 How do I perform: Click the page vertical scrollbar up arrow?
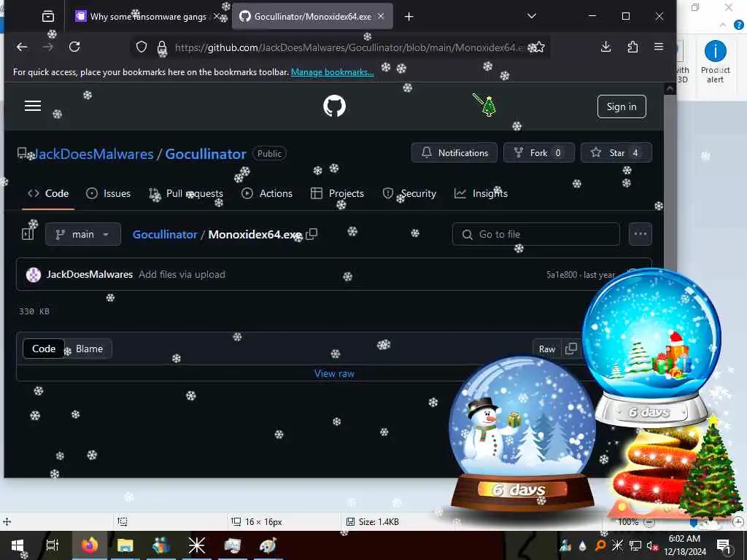[x=670, y=88]
